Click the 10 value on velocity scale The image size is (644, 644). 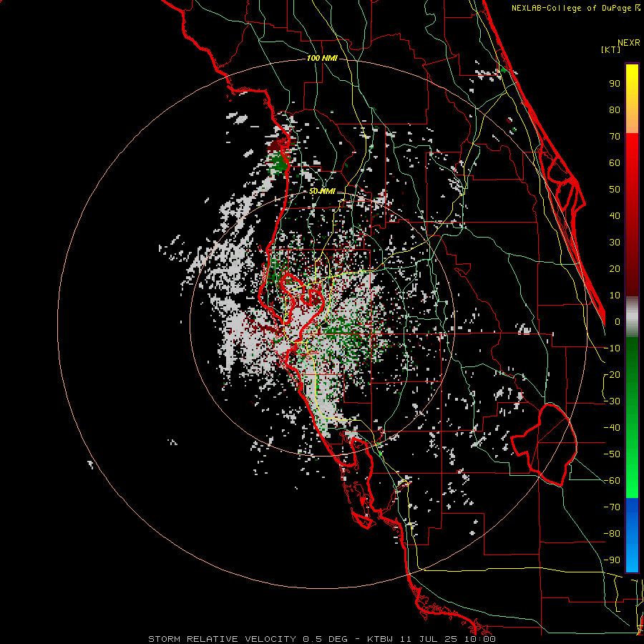pos(615,296)
